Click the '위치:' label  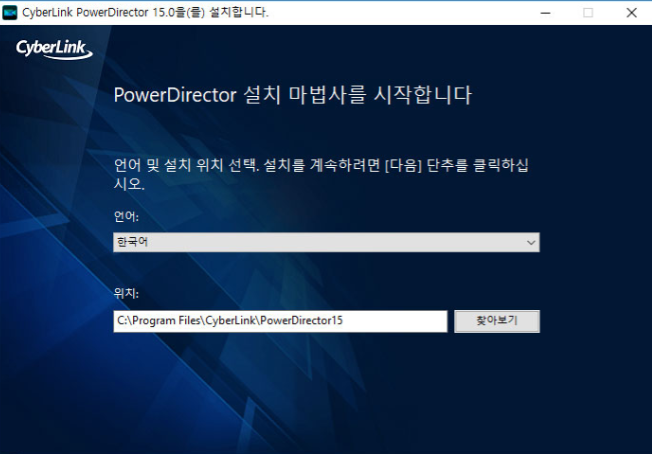(x=126, y=294)
